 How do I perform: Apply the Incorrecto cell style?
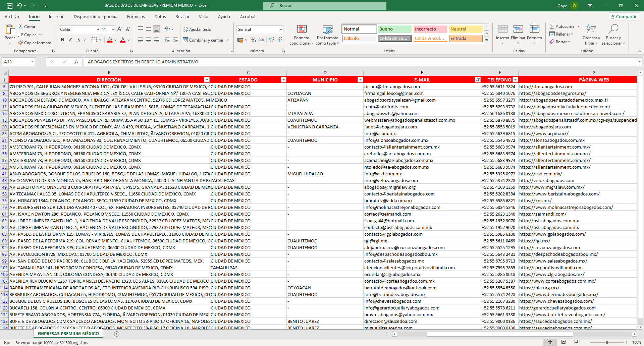tap(430, 29)
